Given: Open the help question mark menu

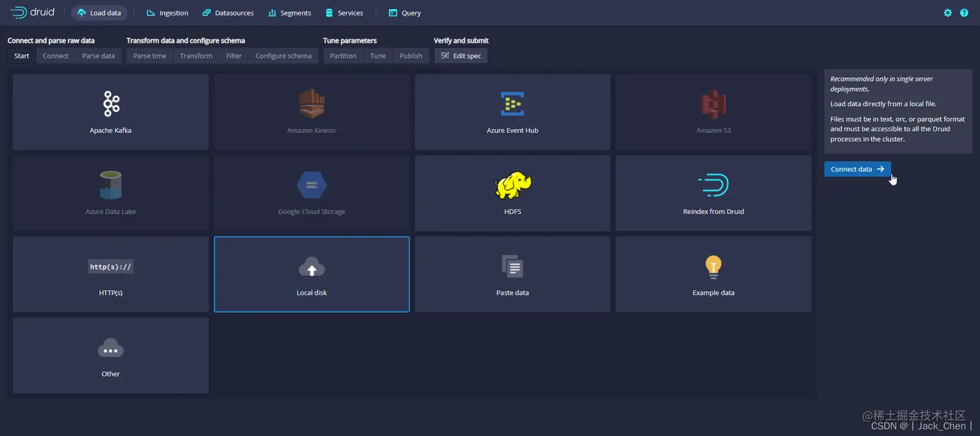Looking at the screenshot, I should pyautogui.click(x=964, y=13).
